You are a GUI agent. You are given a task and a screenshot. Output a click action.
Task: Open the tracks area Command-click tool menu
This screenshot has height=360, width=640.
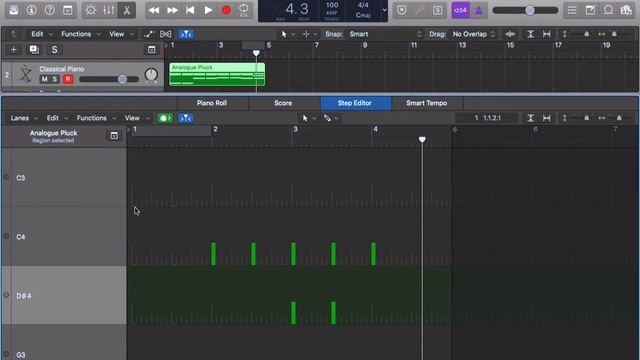(309, 34)
